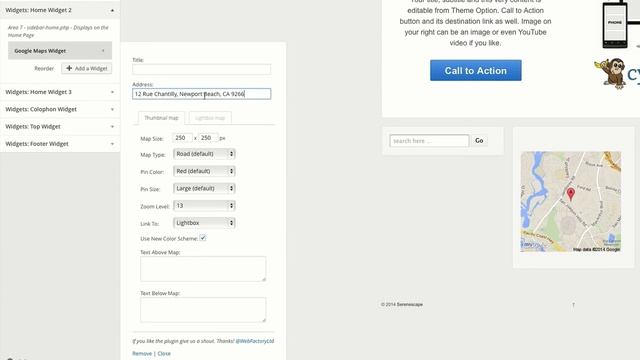Click the Address input field
This screenshot has width=640, height=360.
click(x=201, y=94)
